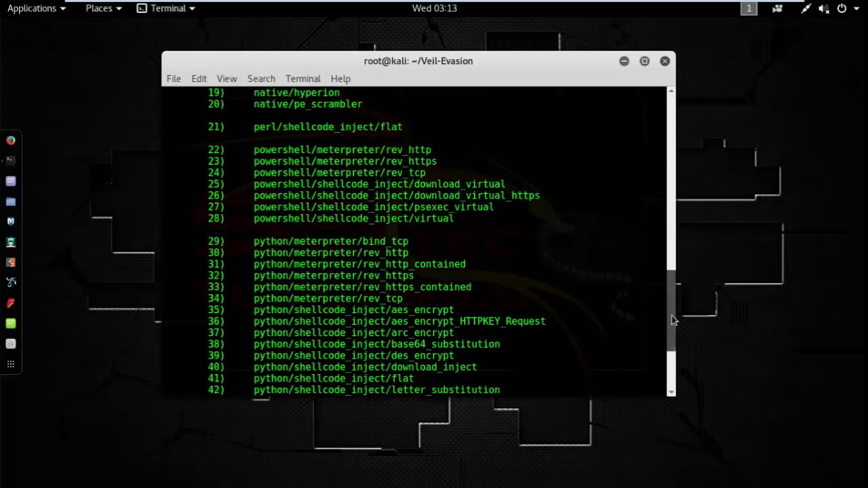The width and height of the screenshot is (868, 488).
Task: Click perl/shellcode_inject/flat entry
Action: tap(328, 127)
